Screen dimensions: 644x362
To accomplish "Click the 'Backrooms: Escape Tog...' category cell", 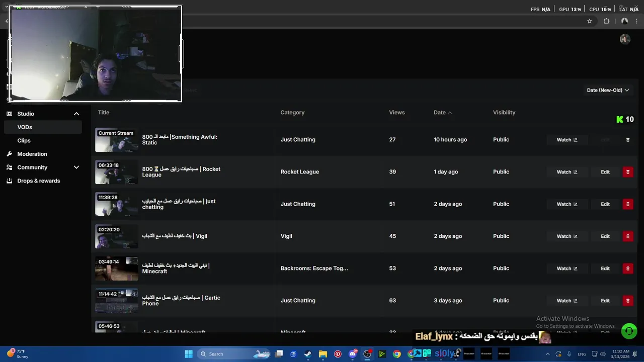I will [x=314, y=268].
